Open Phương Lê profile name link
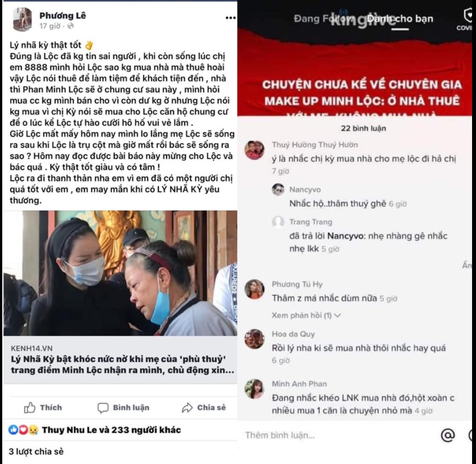The width and height of the screenshot is (476, 464). (63, 15)
